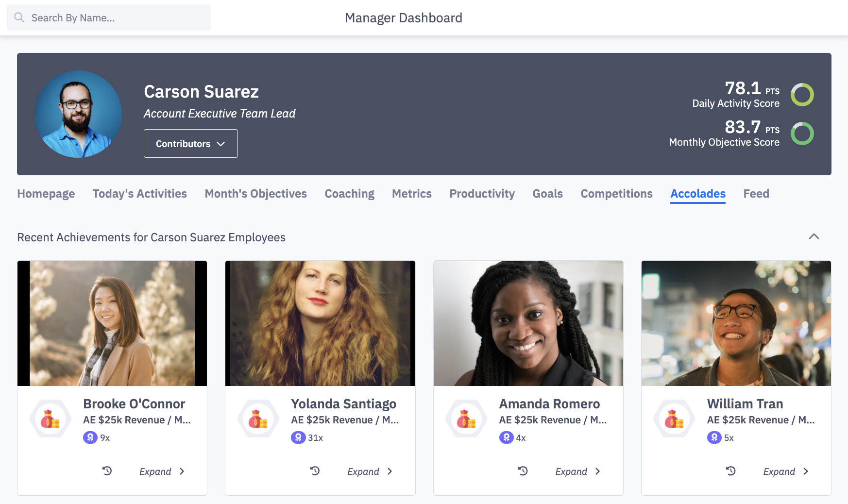Click Carson Suarez's profile photo
Image resolution: width=848 pixels, height=504 pixels.
click(78, 114)
